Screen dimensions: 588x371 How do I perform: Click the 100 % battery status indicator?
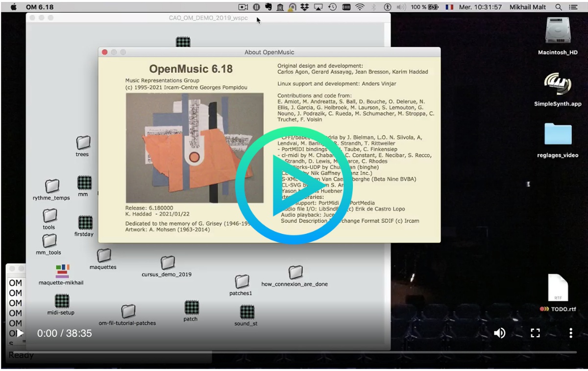tap(425, 7)
